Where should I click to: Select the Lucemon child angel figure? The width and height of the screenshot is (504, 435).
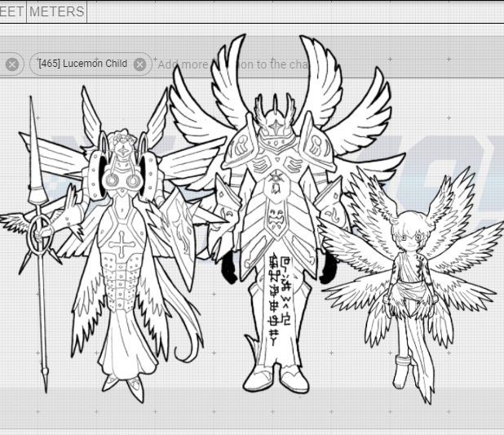click(409, 283)
